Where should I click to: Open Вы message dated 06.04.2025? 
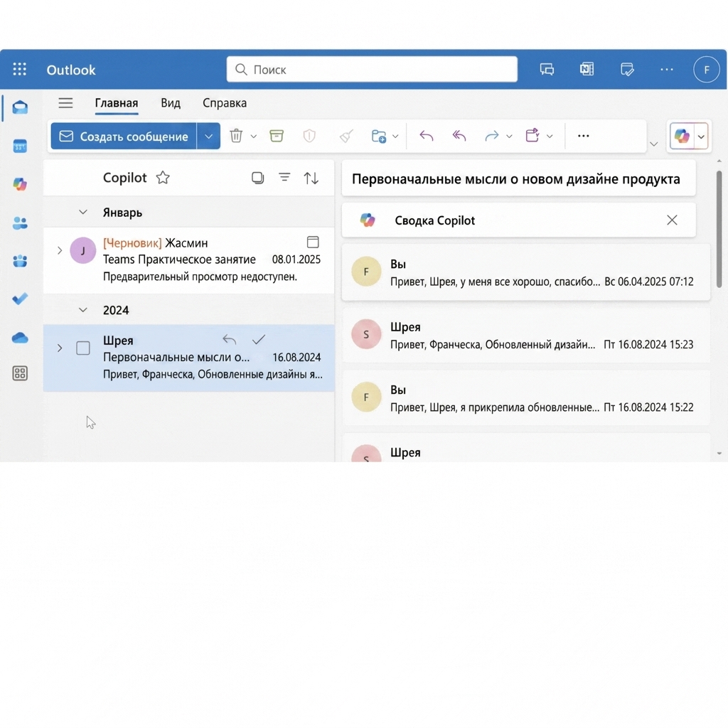point(526,272)
